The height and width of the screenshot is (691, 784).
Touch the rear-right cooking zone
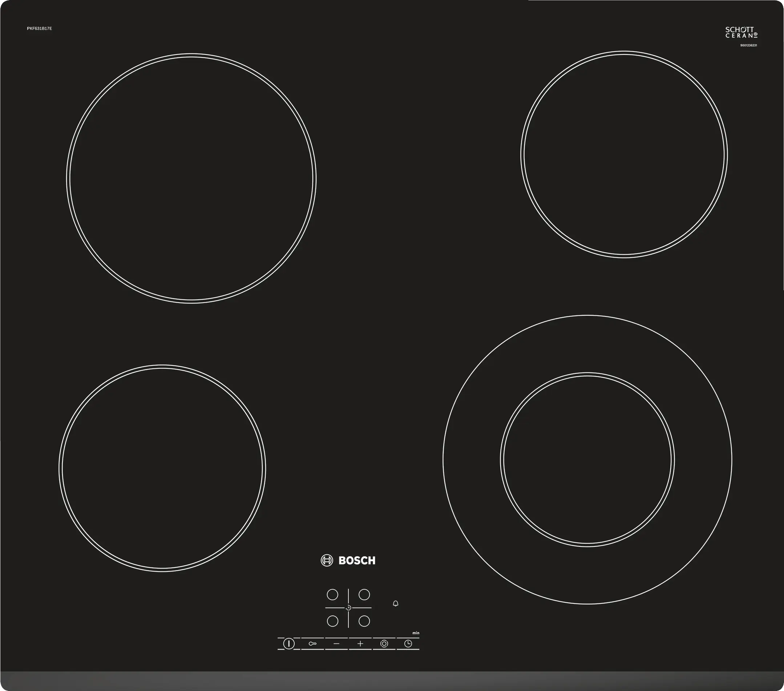tap(624, 154)
